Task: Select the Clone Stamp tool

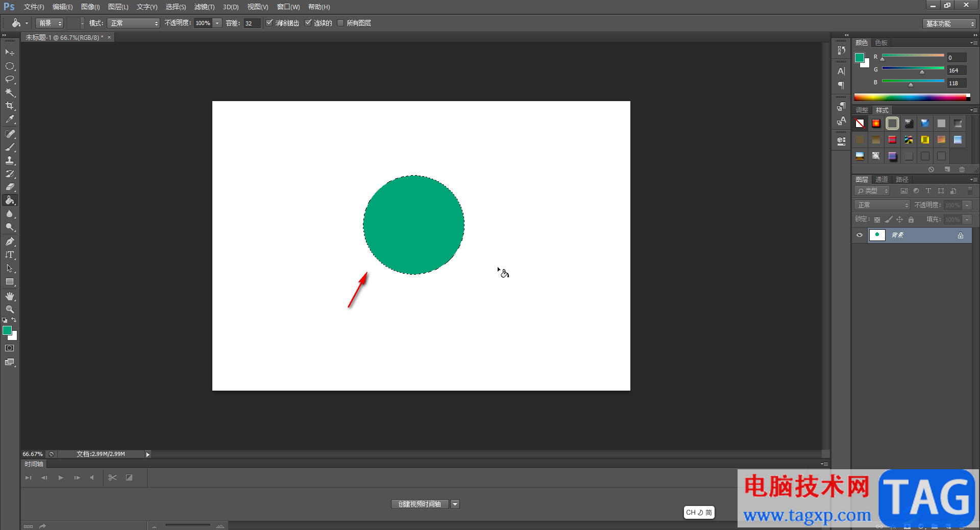Action: coord(10,160)
